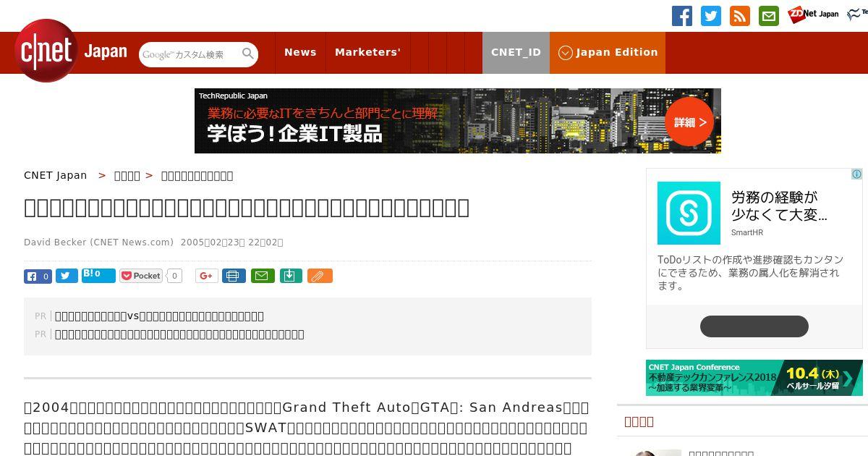Click the Hatena B! bookmark button
This screenshot has height=456, width=868.
(x=98, y=275)
